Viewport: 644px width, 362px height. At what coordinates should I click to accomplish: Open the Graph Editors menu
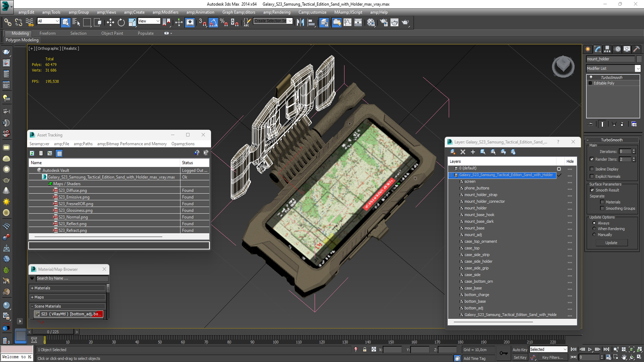pos(238,12)
